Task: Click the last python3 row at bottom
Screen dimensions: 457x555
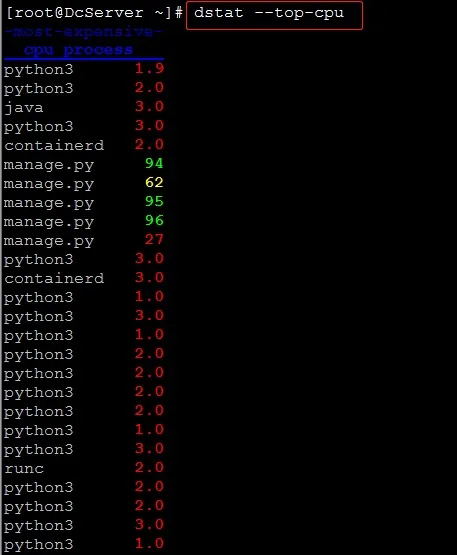Action: (x=84, y=544)
